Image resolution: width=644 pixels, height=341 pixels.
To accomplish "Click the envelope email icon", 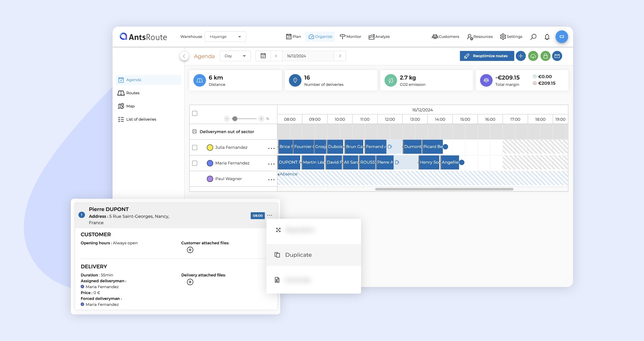I will click(557, 56).
